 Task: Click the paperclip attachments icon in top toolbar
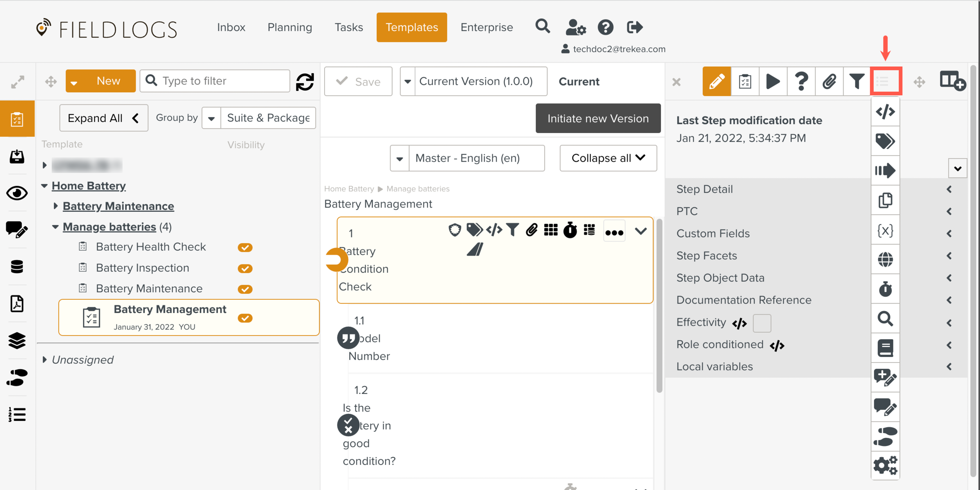click(829, 82)
